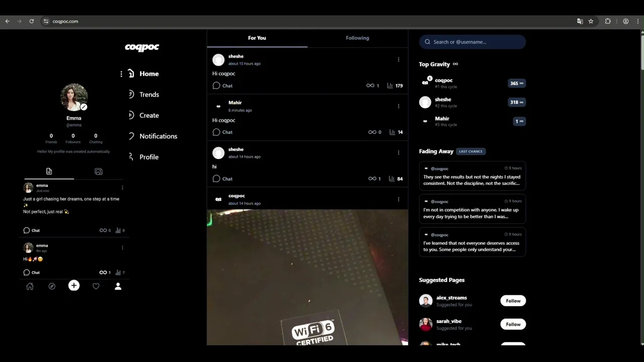Click the bottom bar profile person icon
Screen dimensions: 644x362
pos(118,286)
